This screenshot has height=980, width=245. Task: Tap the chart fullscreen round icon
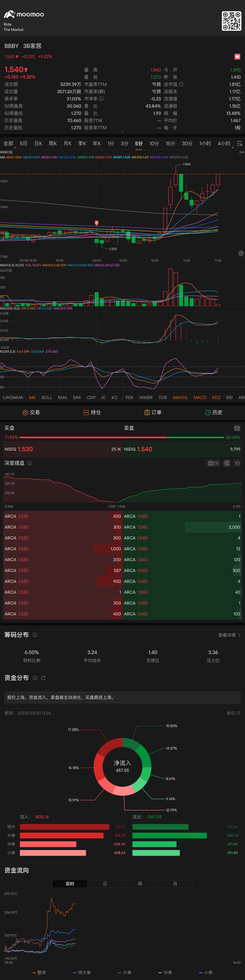tap(240, 253)
